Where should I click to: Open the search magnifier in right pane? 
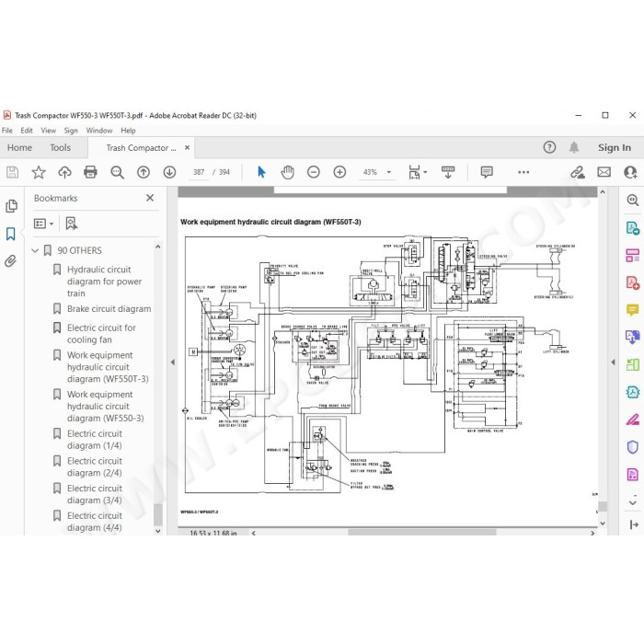tap(633, 200)
